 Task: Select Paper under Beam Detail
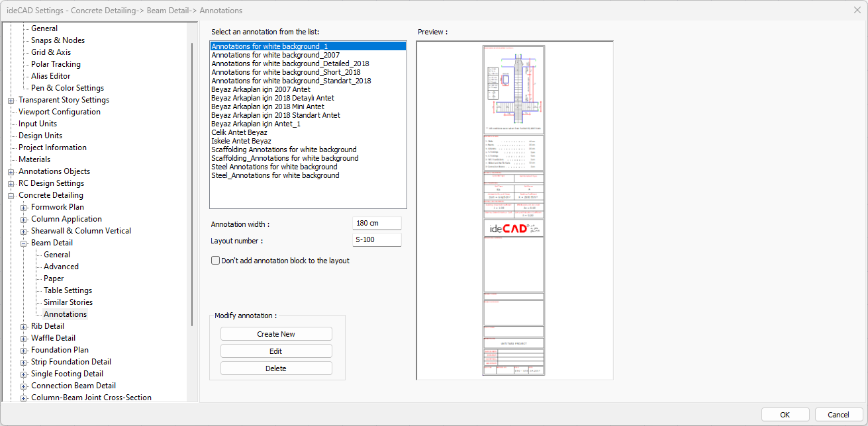pyautogui.click(x=54, y=278)
